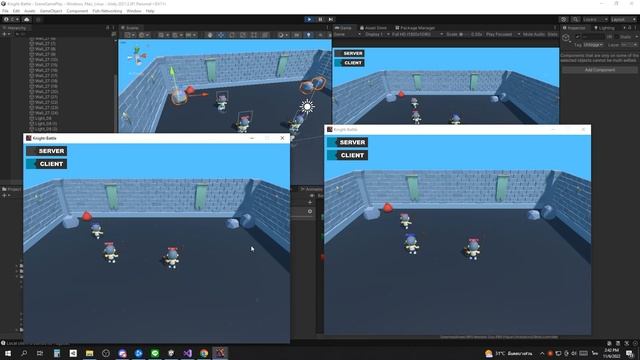Click CLIENT button in right Knight Battle window
The height and width of the screenshot is (360, 640).
pos(347,156)
